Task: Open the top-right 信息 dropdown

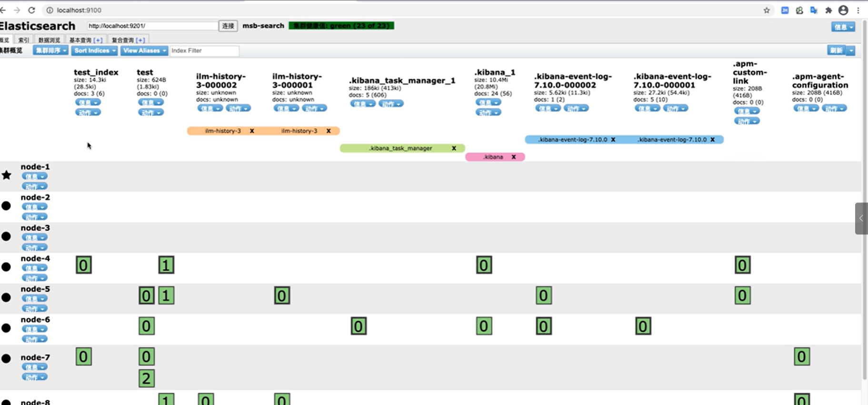Action: [x=843, y=27]
